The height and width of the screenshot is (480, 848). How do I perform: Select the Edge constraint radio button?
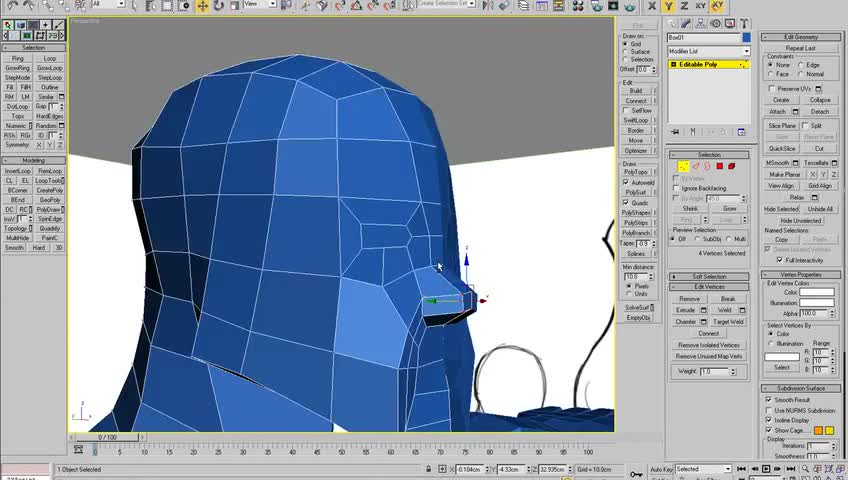801,65
